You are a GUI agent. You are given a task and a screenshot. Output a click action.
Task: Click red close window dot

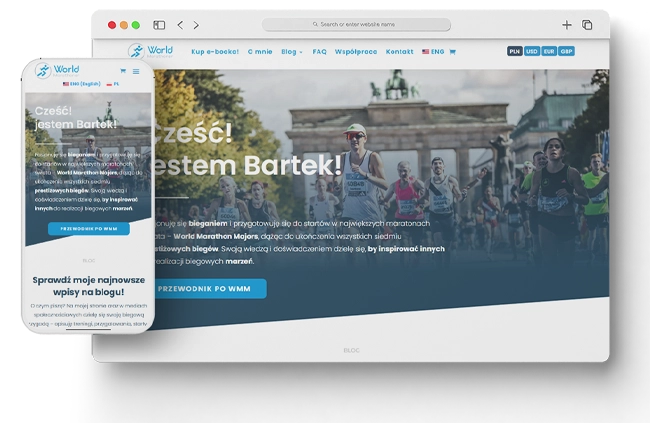tap(112, 25)
